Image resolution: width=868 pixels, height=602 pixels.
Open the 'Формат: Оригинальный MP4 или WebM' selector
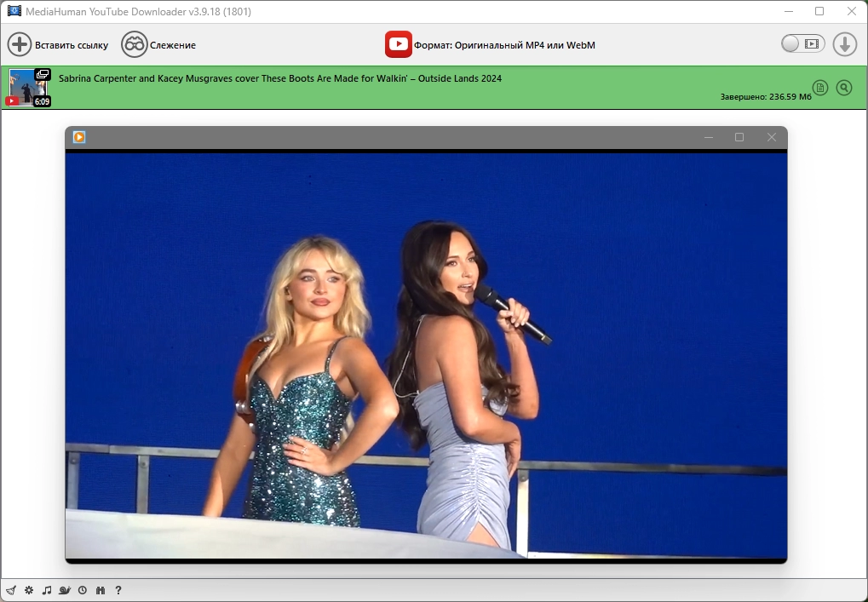504,45
